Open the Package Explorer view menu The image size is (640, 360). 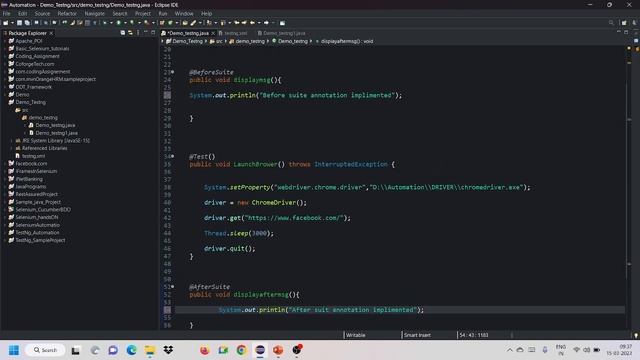coord(138,33)
